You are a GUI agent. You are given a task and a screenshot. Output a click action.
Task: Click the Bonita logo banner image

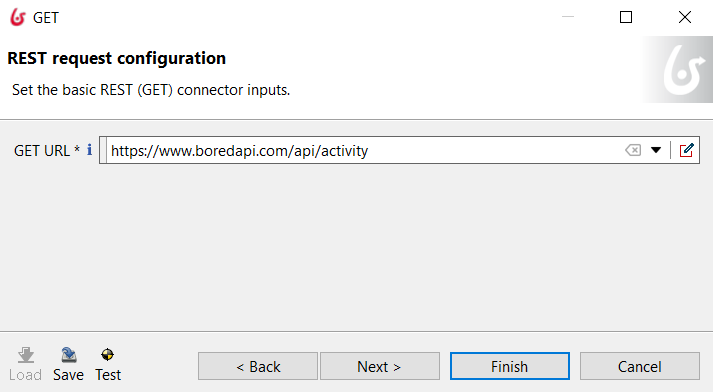point(678,70)
